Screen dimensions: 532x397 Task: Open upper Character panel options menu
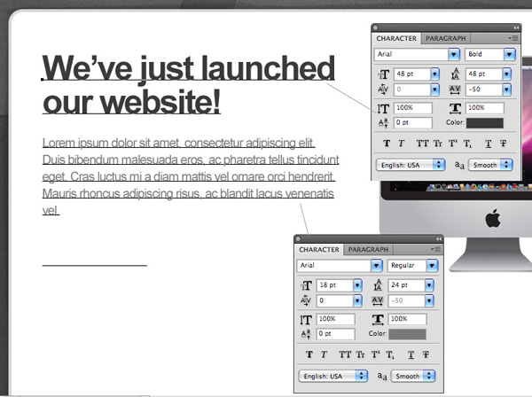click(x=513, y=38)
